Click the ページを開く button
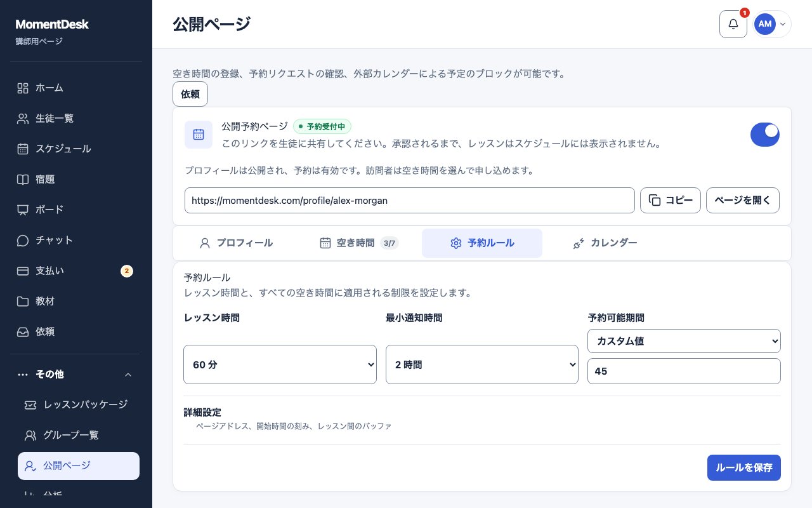The image size is (812, 508). (x=743, y=200)
